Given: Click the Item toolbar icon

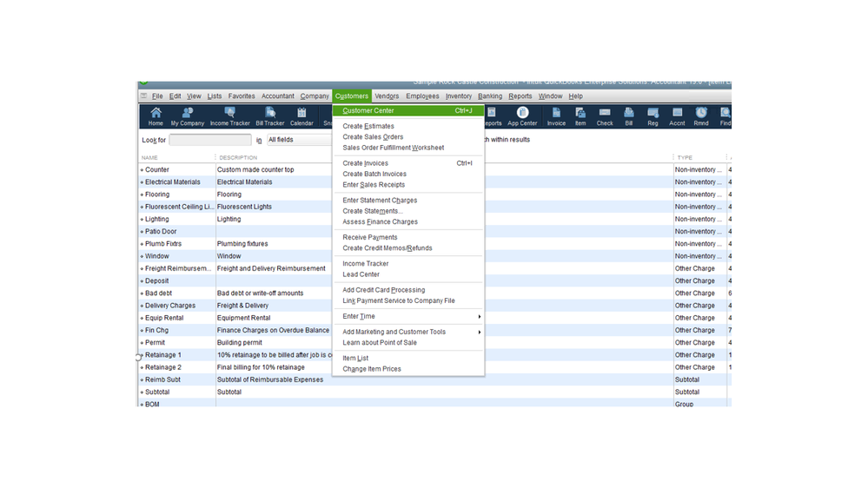Looking at the screenshot, I should coord(580,116).
